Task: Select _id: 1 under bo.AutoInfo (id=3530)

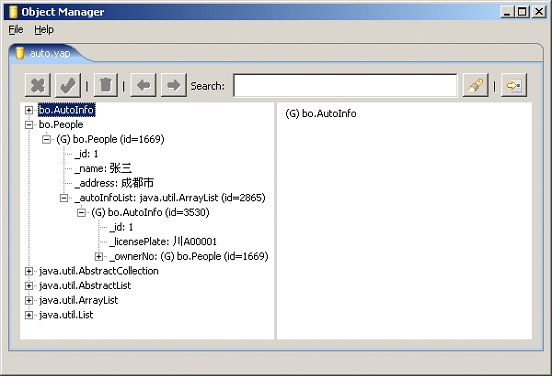Action: 121,227
